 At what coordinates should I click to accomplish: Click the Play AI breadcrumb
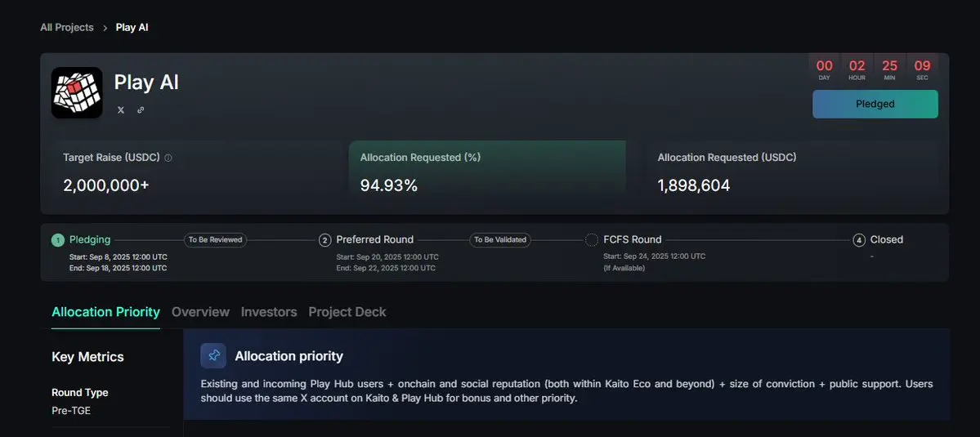coord(132,28)
